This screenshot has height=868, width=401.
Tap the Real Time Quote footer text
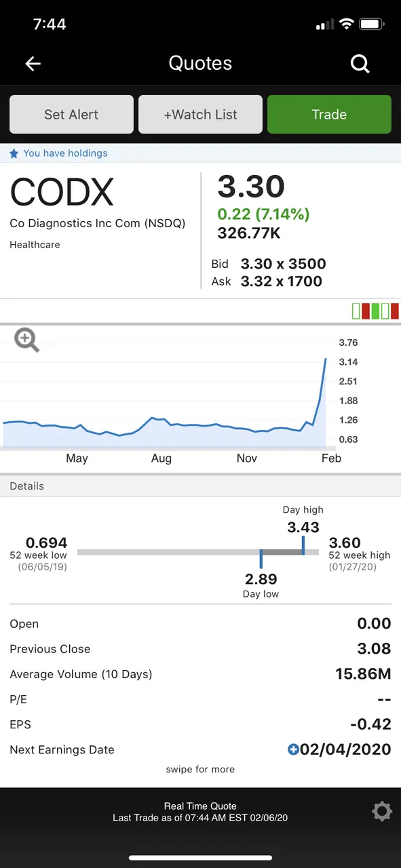(x=200, y=806)
